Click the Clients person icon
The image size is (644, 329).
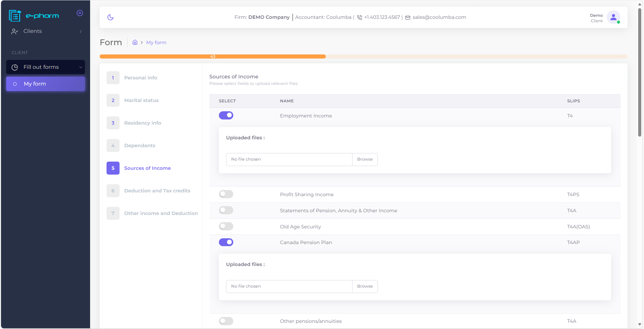[x=14, y=31]
